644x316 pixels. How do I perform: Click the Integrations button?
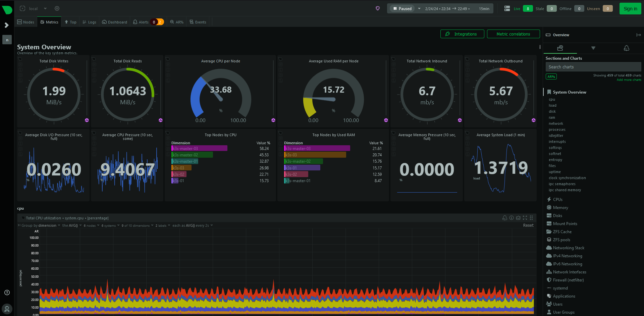[462, 34]
